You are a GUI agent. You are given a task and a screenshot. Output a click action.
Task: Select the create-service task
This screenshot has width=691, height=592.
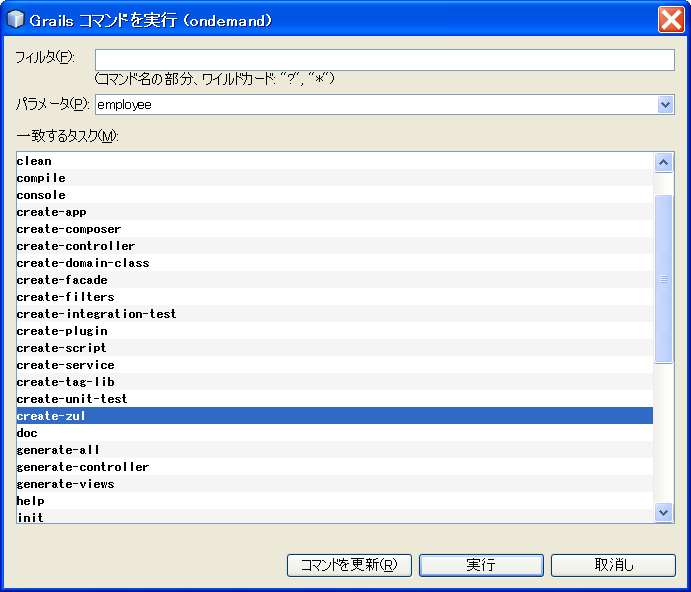[x=334, y=365]
